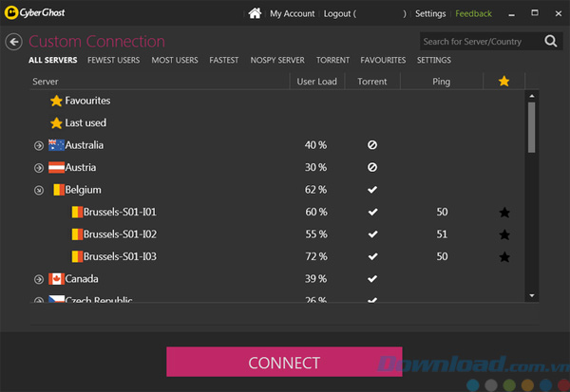Open the green Feedback link
The image size is (570, 392).
click(x=473, y=14)
